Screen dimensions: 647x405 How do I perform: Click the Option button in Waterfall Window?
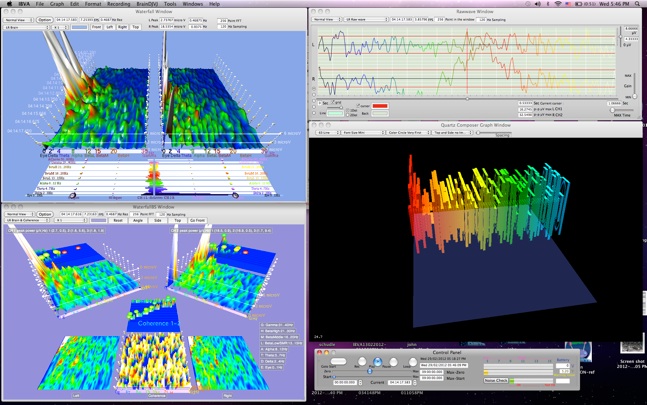45,20
